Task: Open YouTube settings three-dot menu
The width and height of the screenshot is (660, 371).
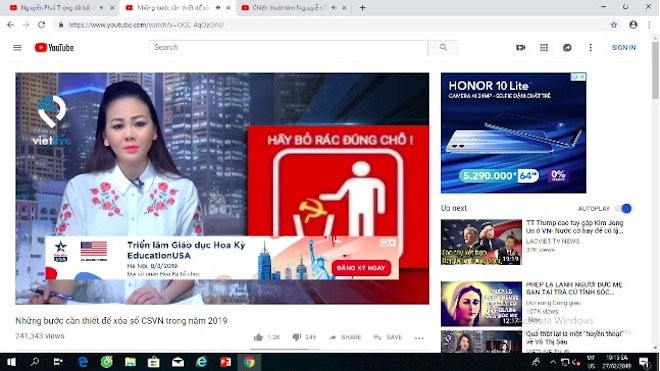Action: 591,48
